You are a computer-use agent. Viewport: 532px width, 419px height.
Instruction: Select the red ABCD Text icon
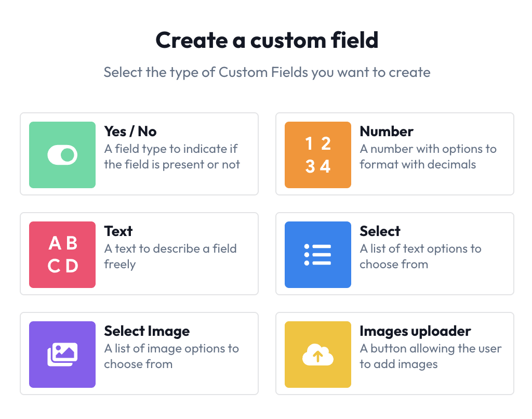(x=62, y=254)
